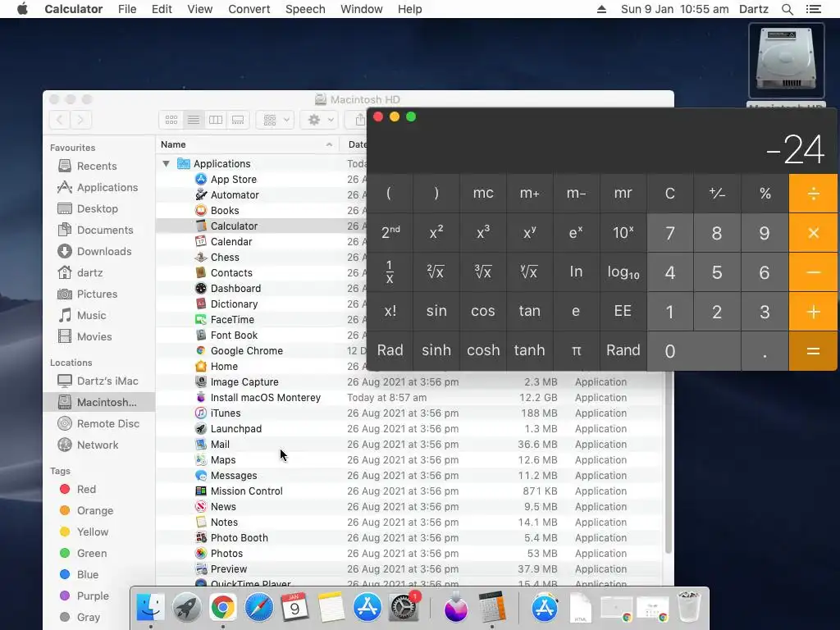Open the View menu
This screenshot has height=630, width=840.
tap(200, 9)
